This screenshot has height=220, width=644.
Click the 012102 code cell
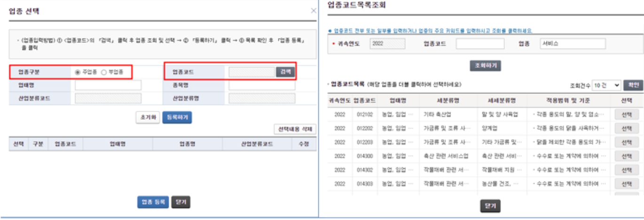point(365,114)
